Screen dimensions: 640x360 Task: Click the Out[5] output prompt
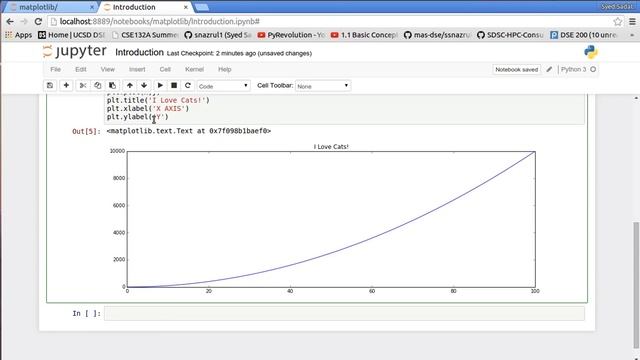(86, 131)
